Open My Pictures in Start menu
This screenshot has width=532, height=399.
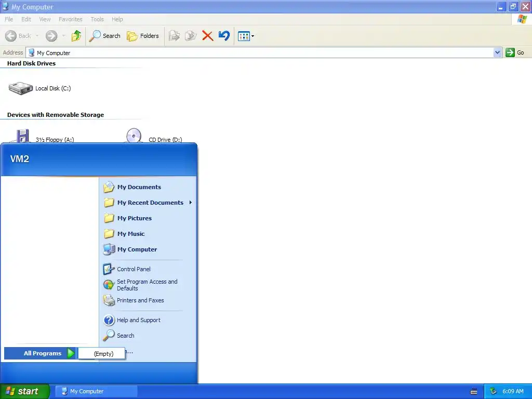tap(135, 218)
